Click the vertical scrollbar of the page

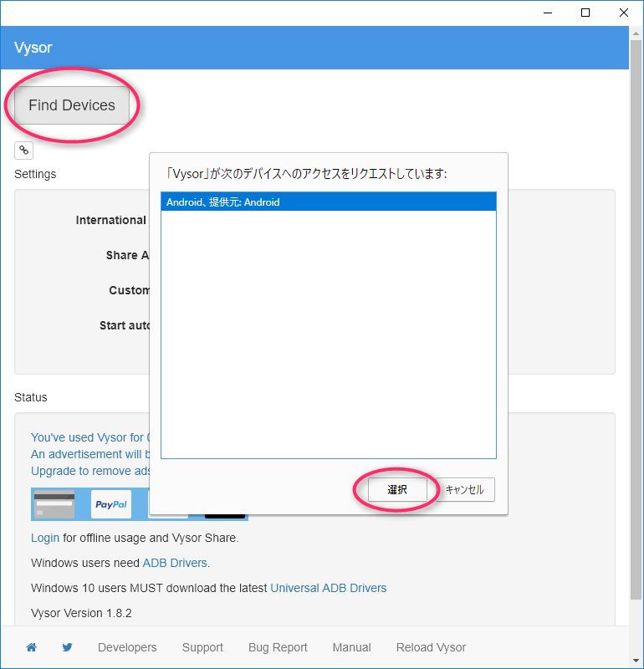click(636, 320)
